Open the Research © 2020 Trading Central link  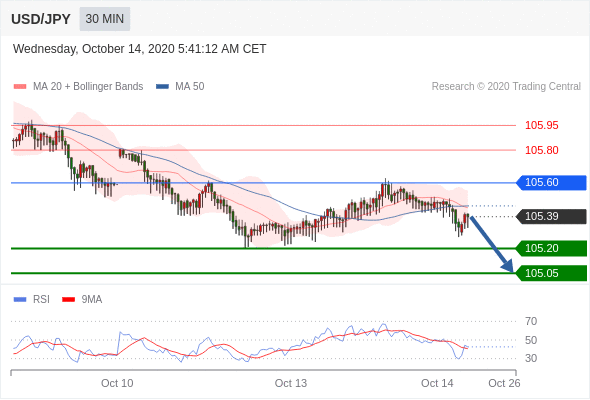tap(506, 87)
